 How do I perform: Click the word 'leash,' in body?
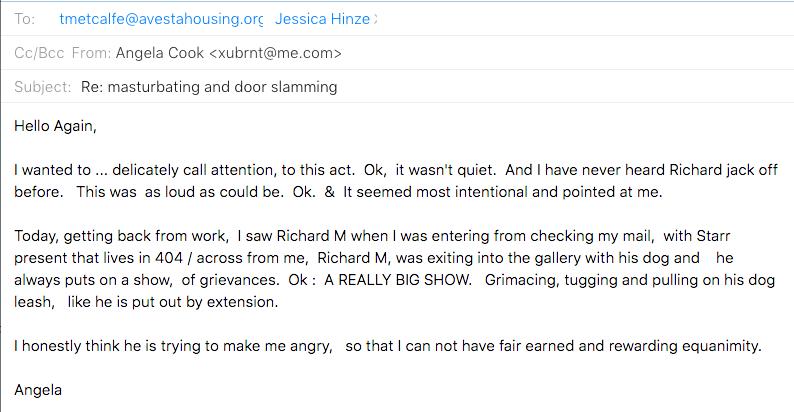[34, 302]
